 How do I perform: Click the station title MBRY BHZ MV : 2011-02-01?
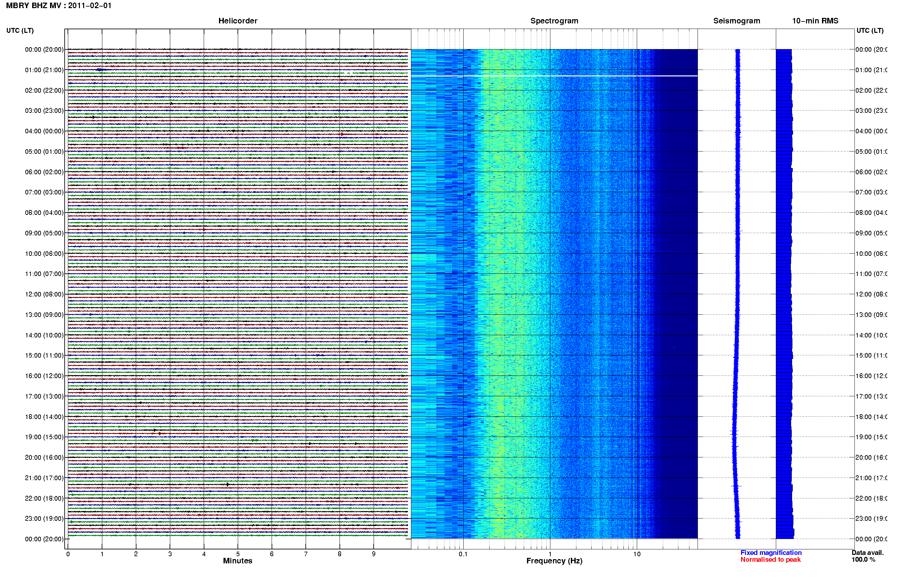(x=59, y=6)
